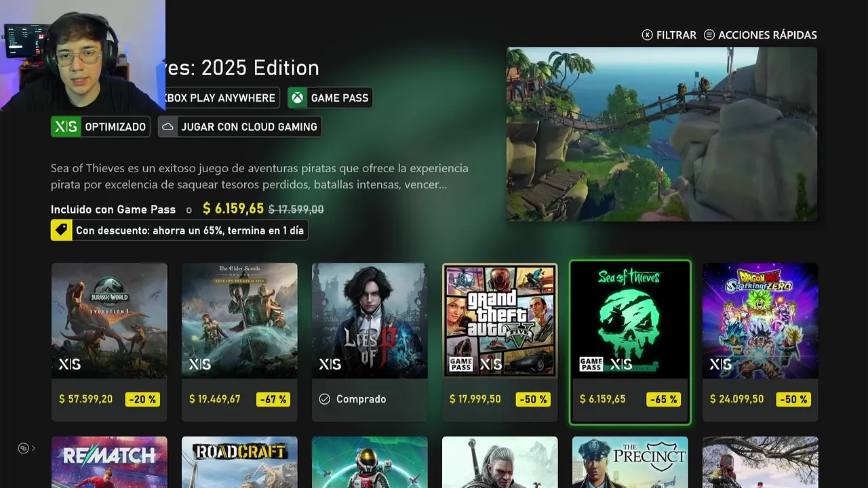Screen dimensions: 868x488
Task: Click the Game Pass Xbox logo badge
Action: point(297,98)
